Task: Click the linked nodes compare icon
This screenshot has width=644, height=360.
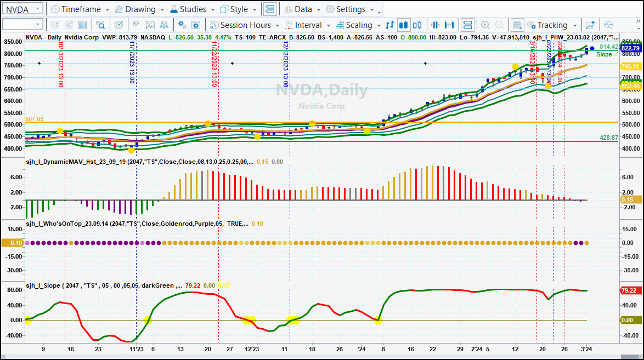Action: tap(164, 25)
